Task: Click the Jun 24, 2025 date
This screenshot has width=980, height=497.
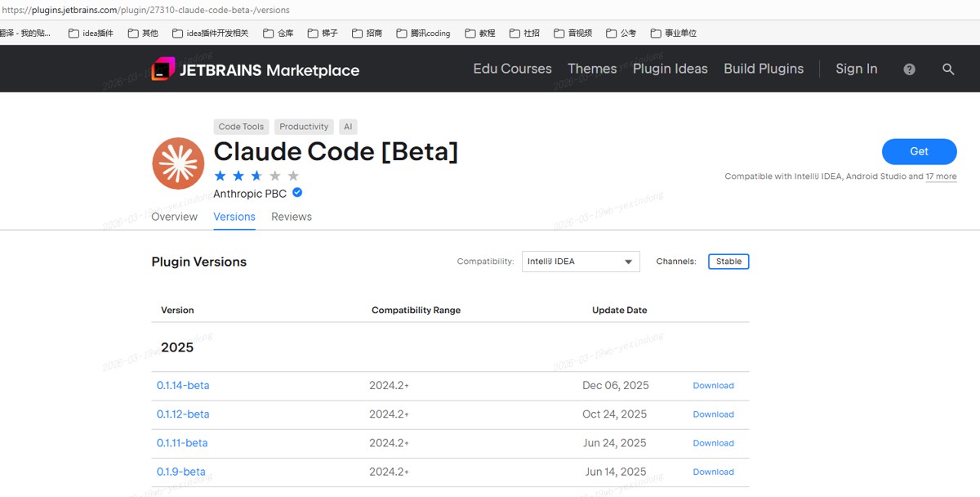Action: tap(616, 443)
